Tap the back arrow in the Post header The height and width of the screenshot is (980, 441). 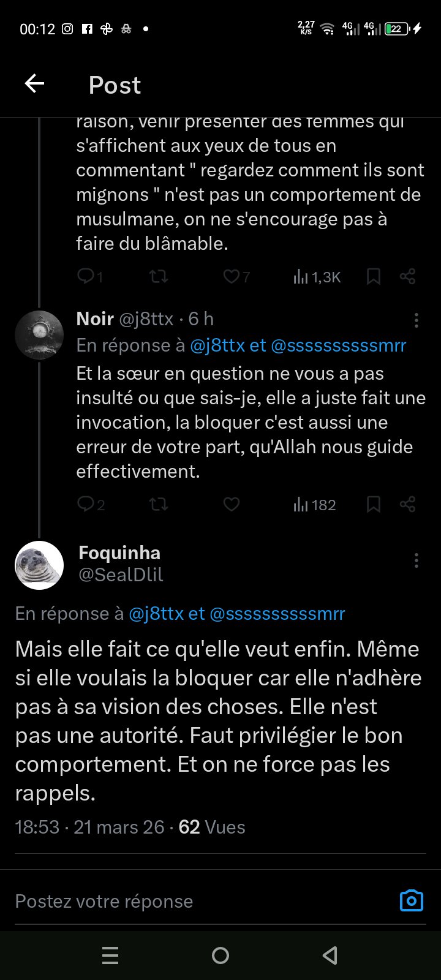[34, 84]
